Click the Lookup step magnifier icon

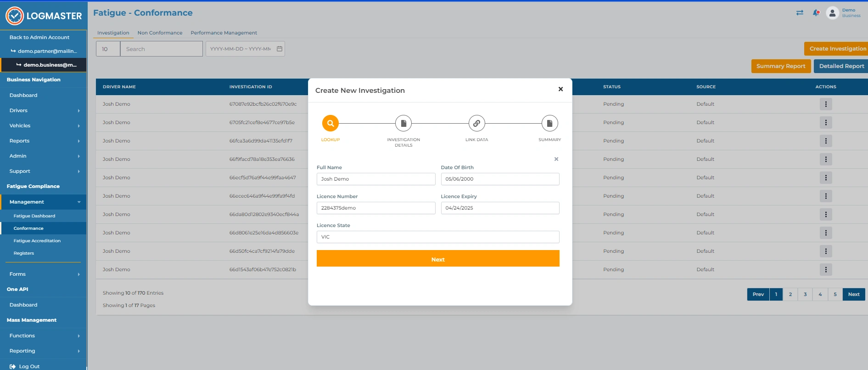point(330,123)
